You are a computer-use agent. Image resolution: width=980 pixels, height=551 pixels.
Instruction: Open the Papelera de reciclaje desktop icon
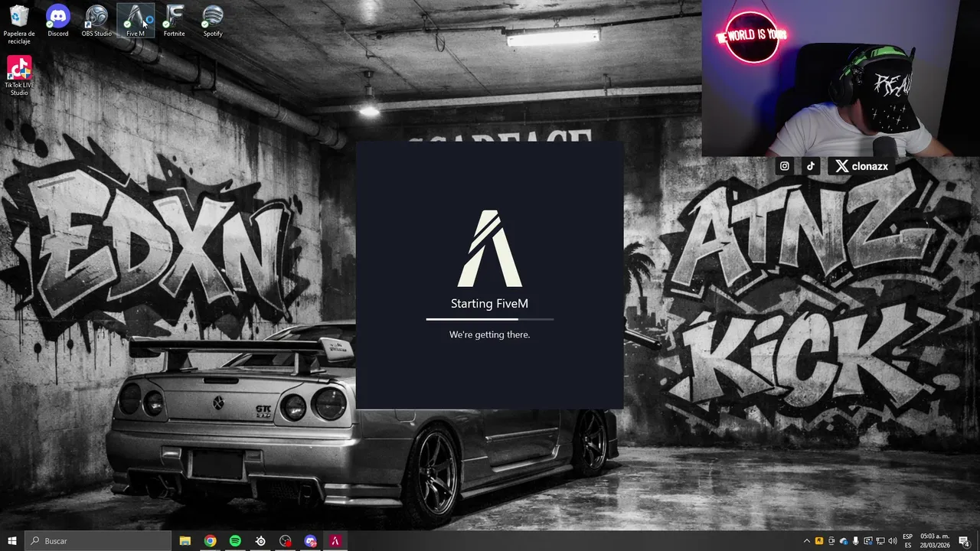coord(19,24)
